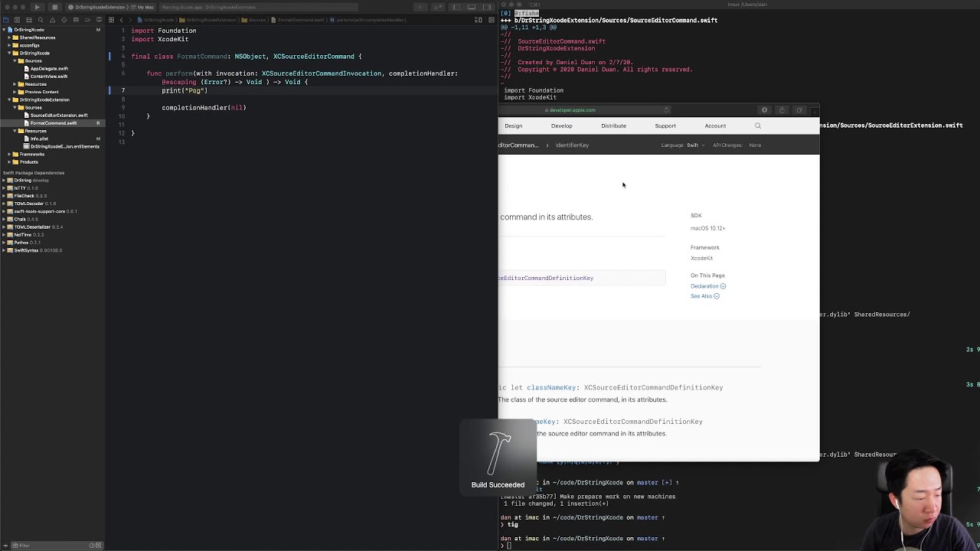Reload the developer.apple.com page in Safari

(x=666, y=110)
